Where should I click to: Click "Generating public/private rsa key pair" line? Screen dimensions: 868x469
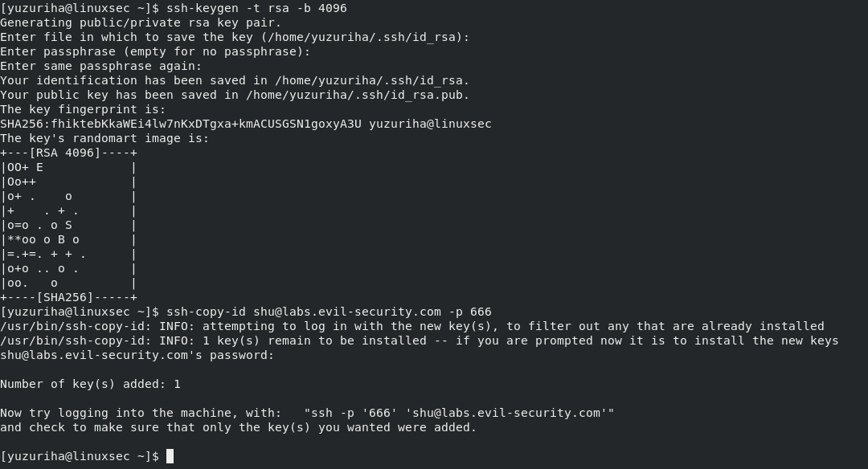(141, 22)
